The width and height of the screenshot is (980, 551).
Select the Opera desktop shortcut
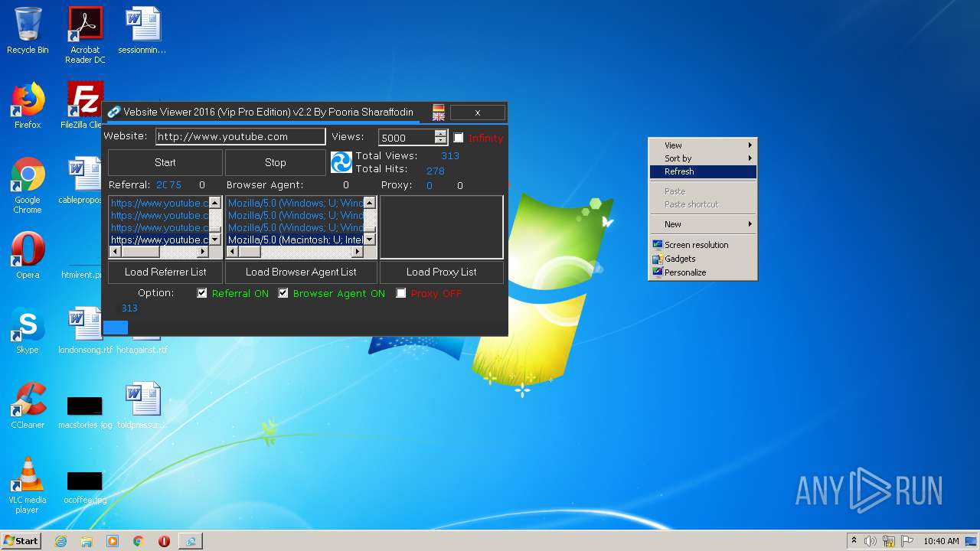coord(28,256)
